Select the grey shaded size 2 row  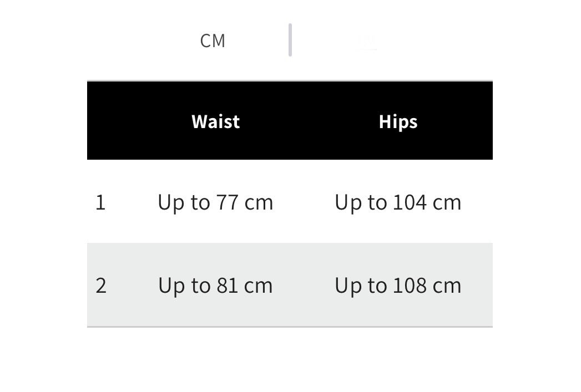290,284
